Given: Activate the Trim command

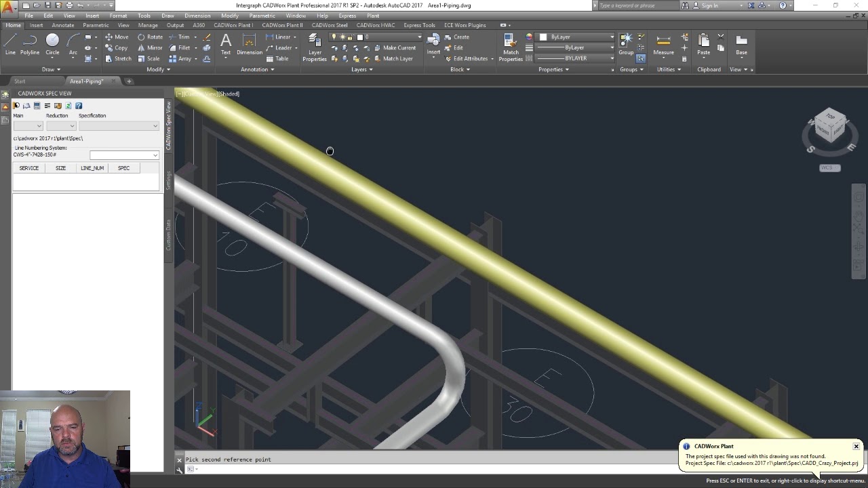Looking at the screenshot, I should pyautogui.click(x=179, y=37).
